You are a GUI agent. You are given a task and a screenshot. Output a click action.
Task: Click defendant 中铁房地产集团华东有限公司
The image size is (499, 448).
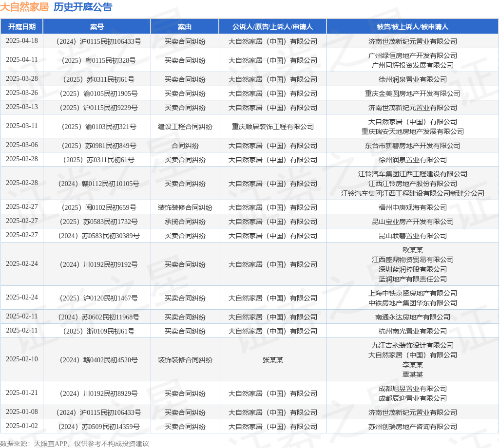(412, 303)
